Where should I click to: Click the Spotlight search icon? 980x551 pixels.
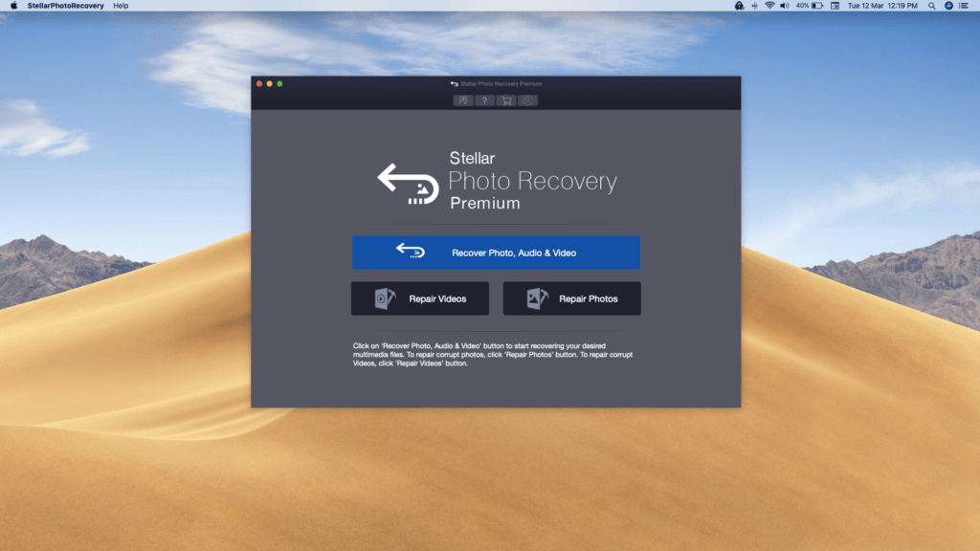click(x=933, y=6)
